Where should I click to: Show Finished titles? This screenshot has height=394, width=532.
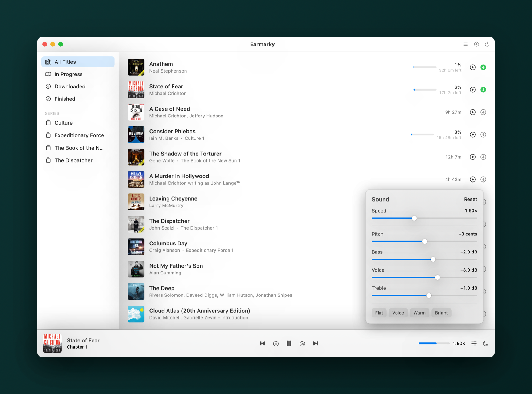78,99
